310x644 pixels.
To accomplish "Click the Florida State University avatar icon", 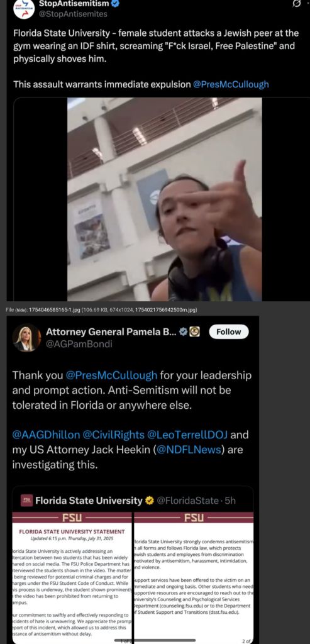I will (26, 500).
